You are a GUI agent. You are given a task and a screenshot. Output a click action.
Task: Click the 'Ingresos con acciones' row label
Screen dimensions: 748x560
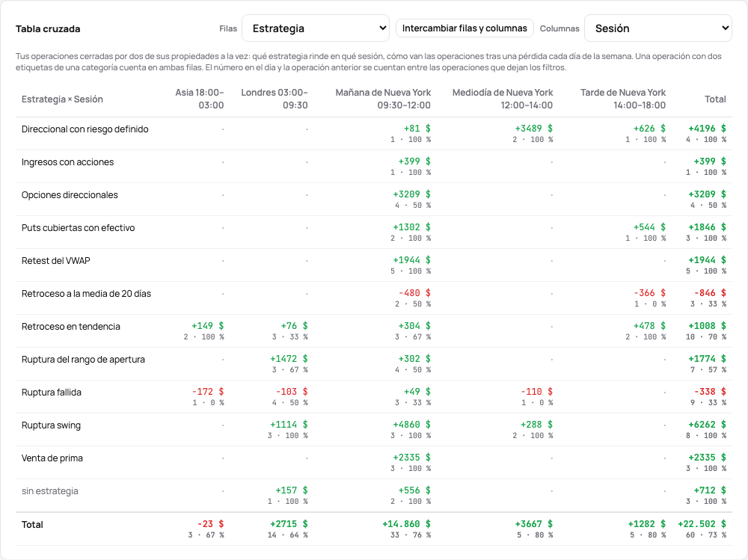(x=68, y=162)
